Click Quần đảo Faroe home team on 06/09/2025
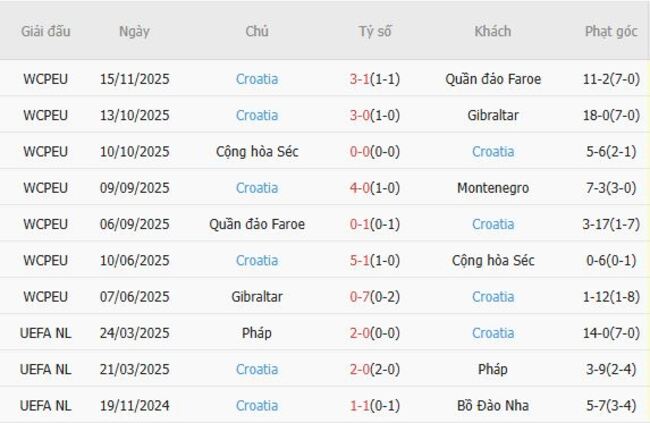 (257, 224)
